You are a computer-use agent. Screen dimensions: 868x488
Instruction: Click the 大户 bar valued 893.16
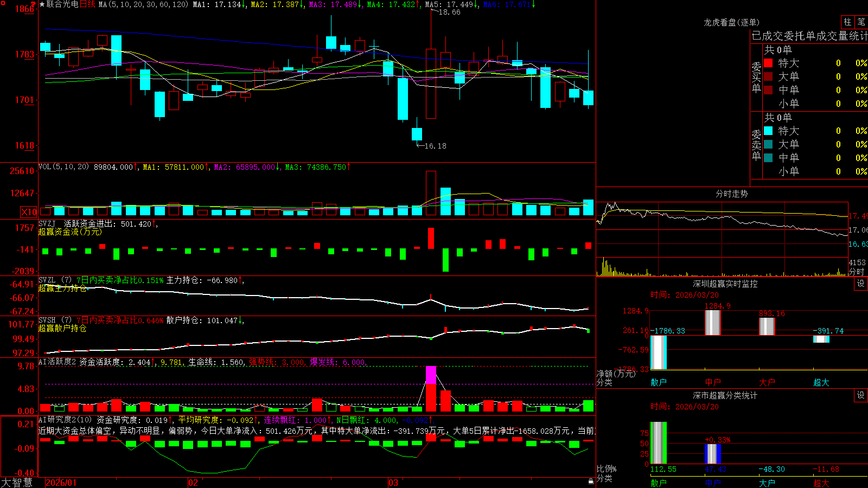point(767,326)
